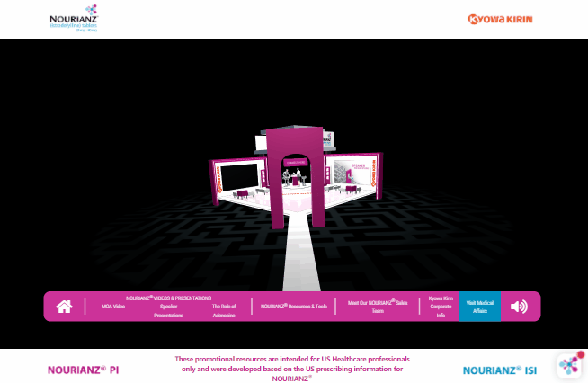Click NOURIANZ Videos & Presentations heading
This screenshot has width=588, height=383.
[x=168, y=298]
